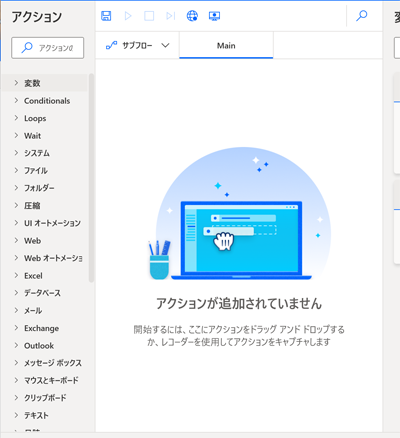The height and width of the screenshot is (438, 400).
Task: Click the アクションが追加されていません message
Action: tap(239, 304)
